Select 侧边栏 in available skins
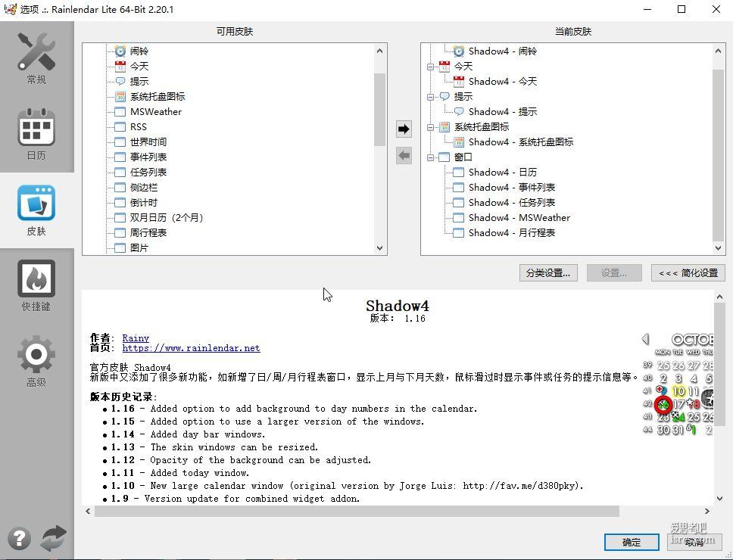This screenshot has width=733, height=560. tap(144, 187)
